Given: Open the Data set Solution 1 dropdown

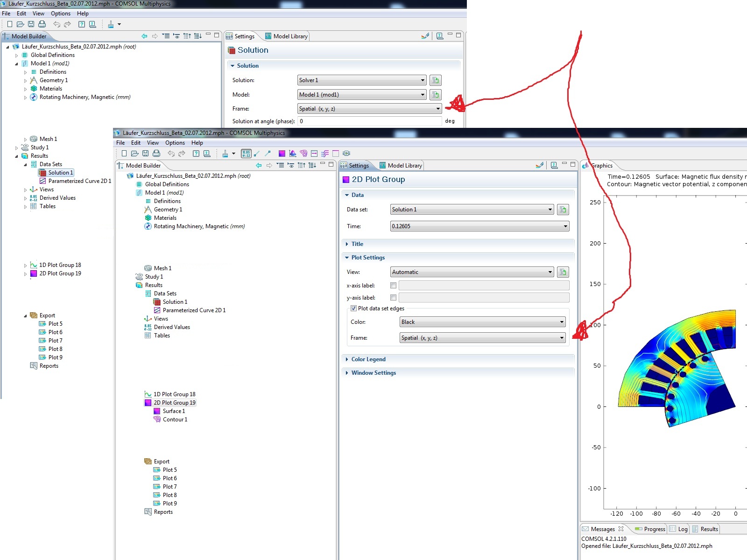Looking at the screenshot, I should (x=472, y=210).
